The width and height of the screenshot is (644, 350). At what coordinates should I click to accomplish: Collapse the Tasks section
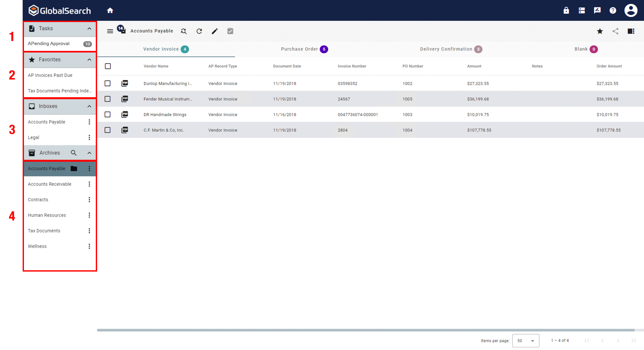click(x=89, y=29)
